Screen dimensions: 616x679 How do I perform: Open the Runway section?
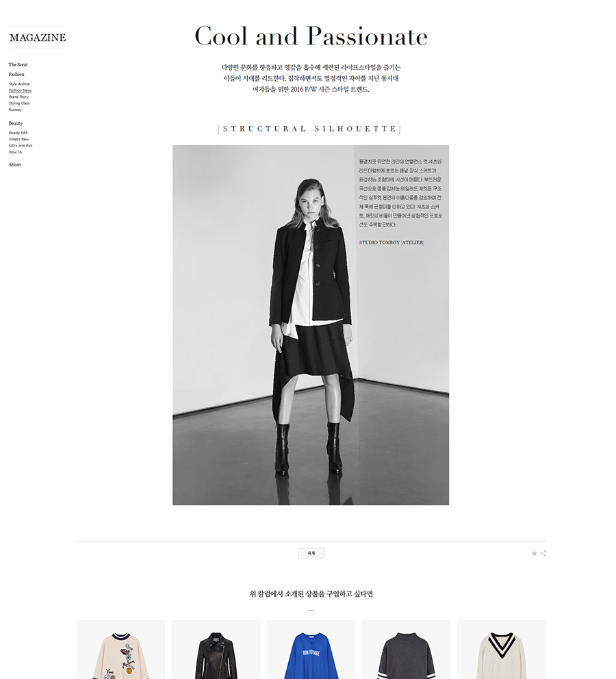click(15, 110)
